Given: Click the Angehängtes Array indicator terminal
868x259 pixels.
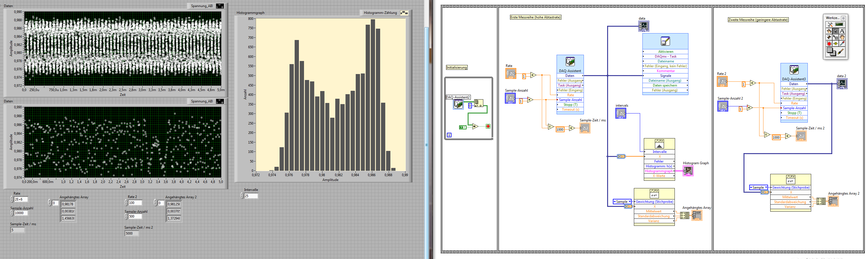Looking at the screenshot, I should [697, 215].
